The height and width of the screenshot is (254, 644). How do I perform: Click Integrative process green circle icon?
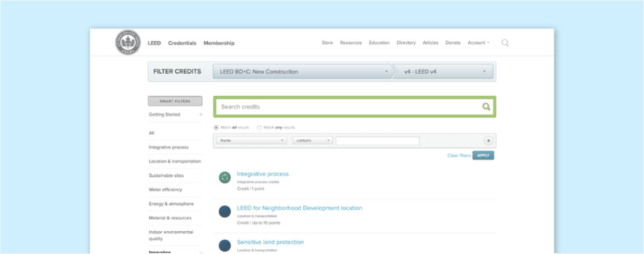[x=225, y=177]
